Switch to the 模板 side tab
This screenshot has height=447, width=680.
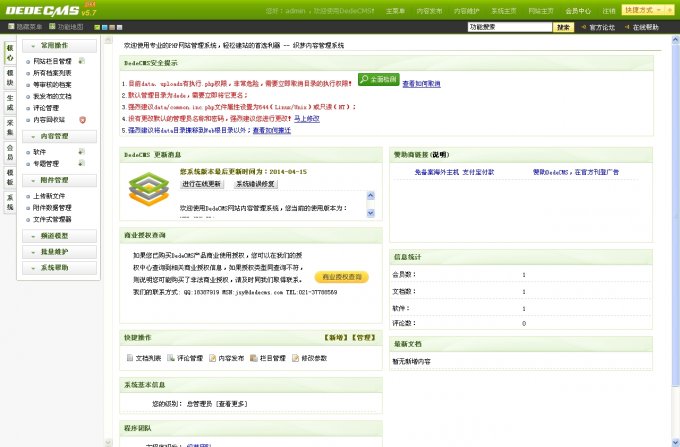10,177
